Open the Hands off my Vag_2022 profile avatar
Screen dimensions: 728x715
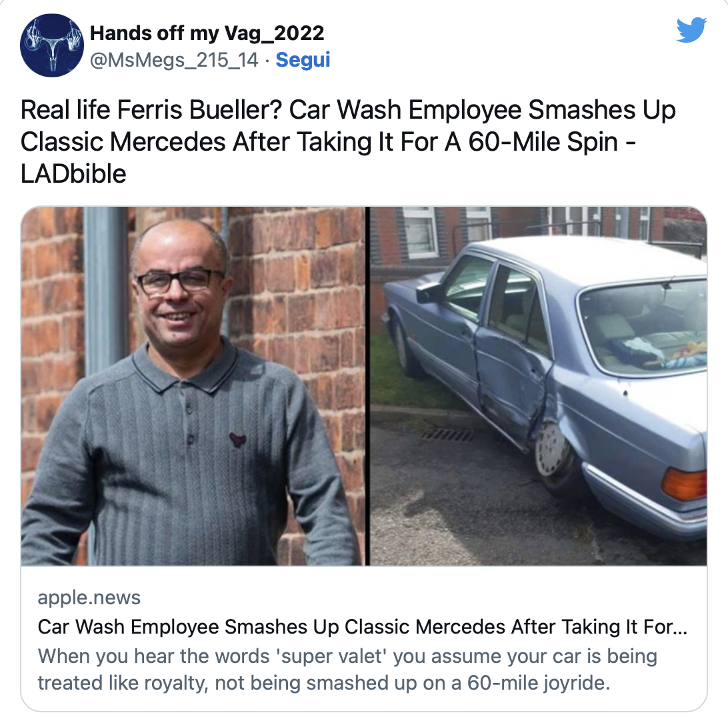[x=52, y=45]
